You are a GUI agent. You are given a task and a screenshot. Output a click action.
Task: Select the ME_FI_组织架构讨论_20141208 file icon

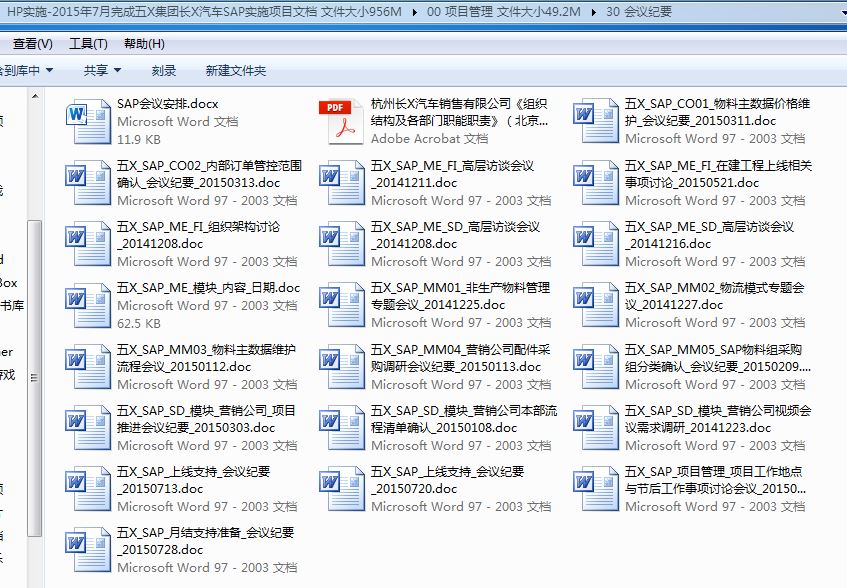pyautogui.click(x=88, y=244)
